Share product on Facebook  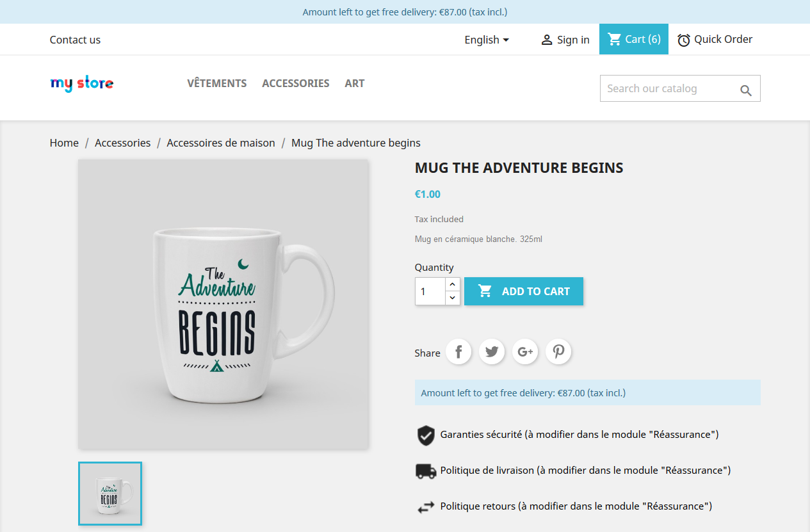click(x=458, y=351)
